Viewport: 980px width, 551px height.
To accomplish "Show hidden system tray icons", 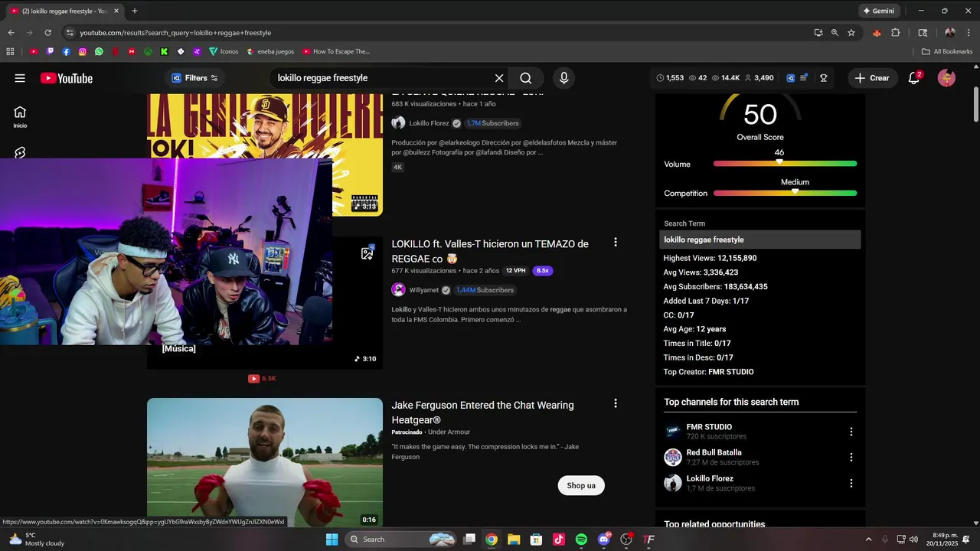I will pyautogui.click(x=868, y=540).
